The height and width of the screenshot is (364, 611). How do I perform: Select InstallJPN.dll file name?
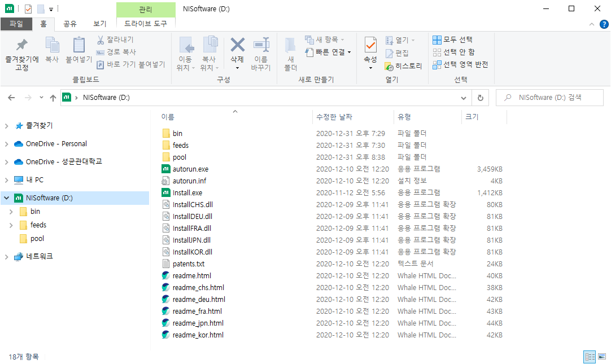[x=192, y=240]
